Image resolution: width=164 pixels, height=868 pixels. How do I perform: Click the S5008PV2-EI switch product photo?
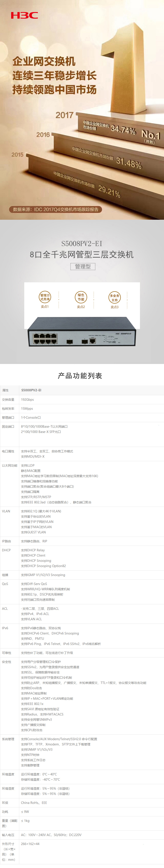[82, 331]
